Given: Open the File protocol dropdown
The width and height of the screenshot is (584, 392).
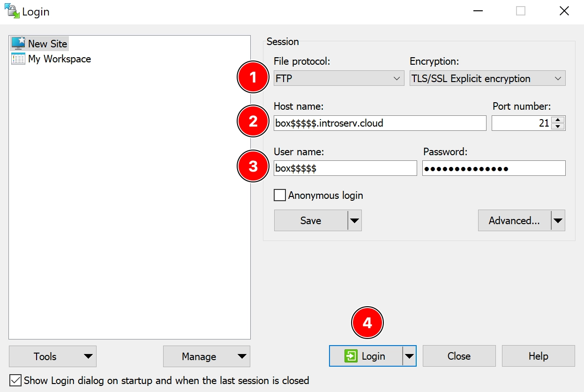Looking at the screenshot, I should tap(338, 78).
